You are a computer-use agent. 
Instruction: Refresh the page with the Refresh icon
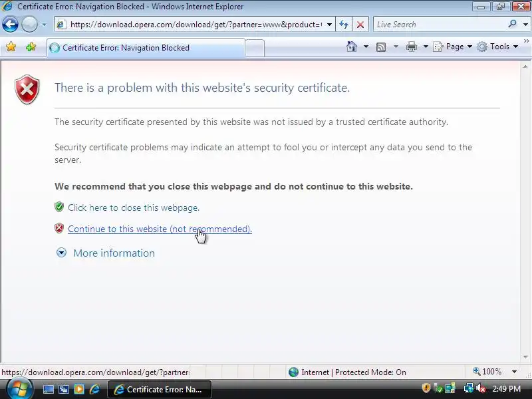point(344,25)
